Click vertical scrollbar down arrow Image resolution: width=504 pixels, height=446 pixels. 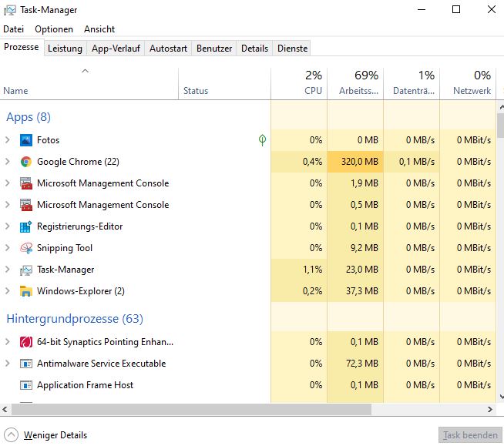501,397
